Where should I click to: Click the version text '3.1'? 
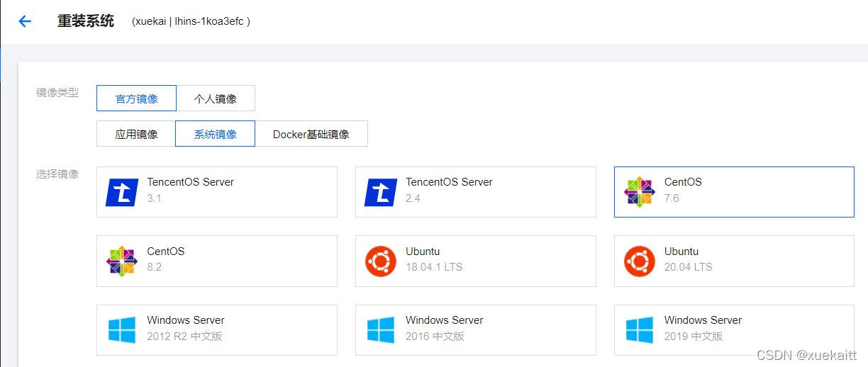(x=154, y=198)
